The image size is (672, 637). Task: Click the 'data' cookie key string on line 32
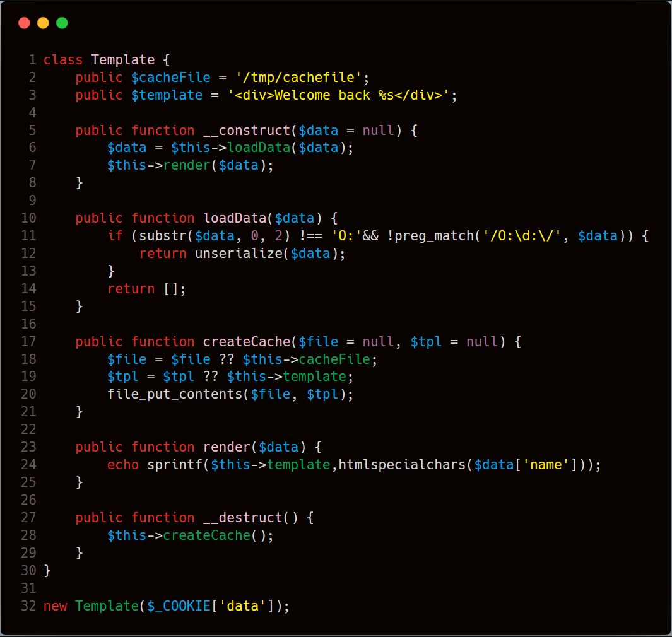[x=242, y=605]
